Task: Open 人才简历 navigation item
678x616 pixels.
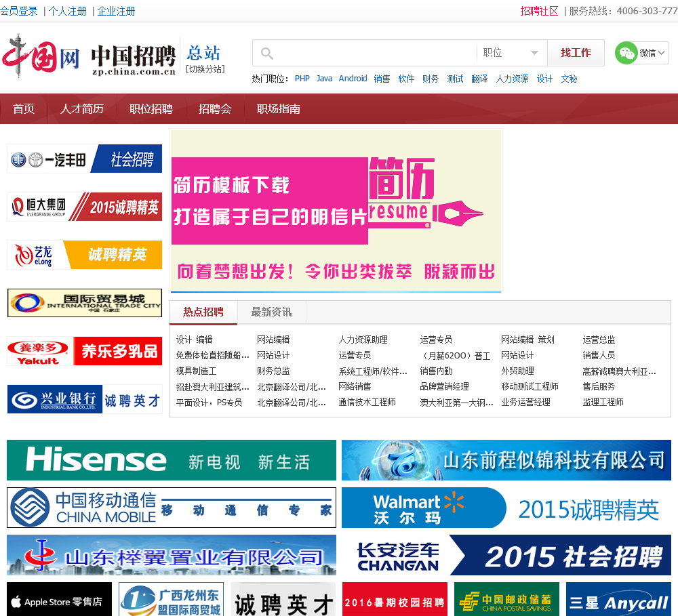Action: [x=82, y=109]
